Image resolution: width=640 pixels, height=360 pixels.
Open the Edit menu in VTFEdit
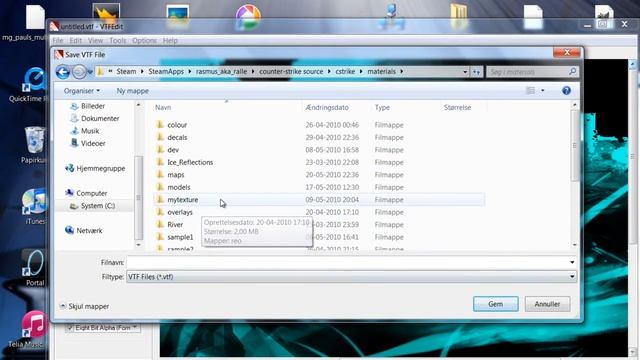[x=76, y=40]
